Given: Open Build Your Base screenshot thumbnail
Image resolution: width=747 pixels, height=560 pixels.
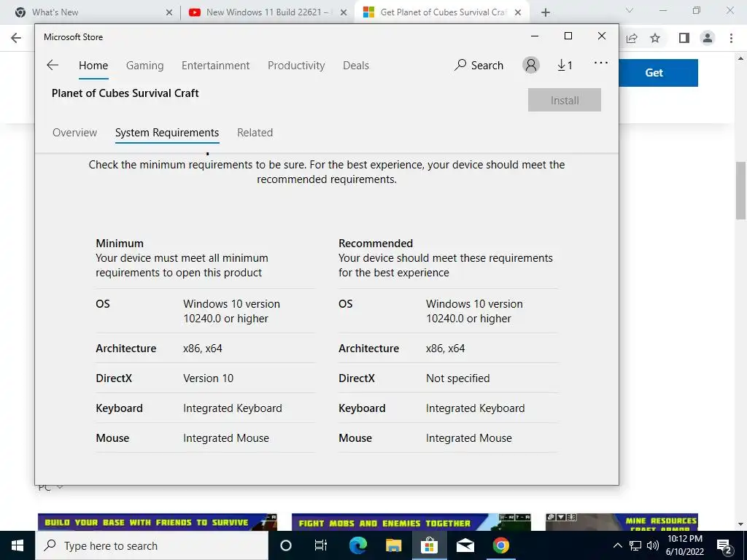Looking at the screenshot, I should tap(158, 522).
